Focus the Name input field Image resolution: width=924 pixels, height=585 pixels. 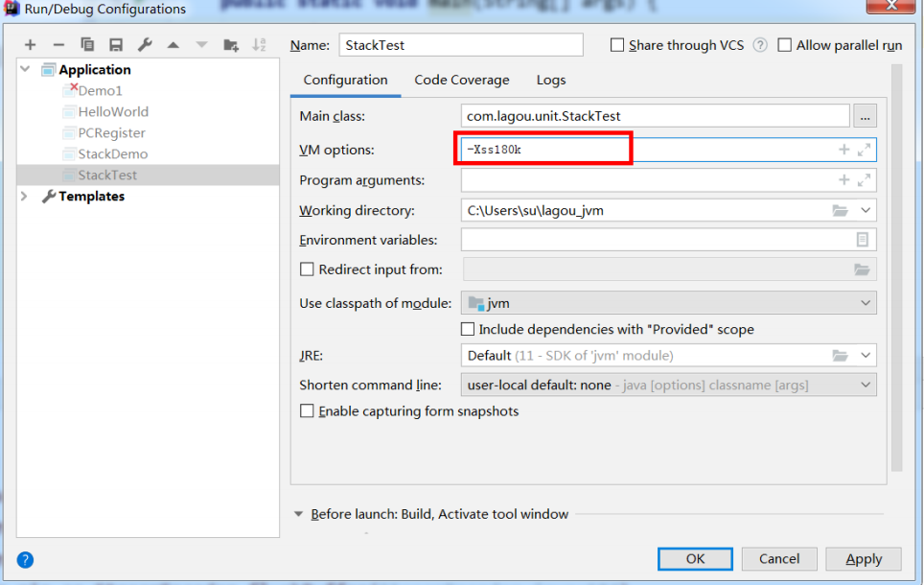461,45
